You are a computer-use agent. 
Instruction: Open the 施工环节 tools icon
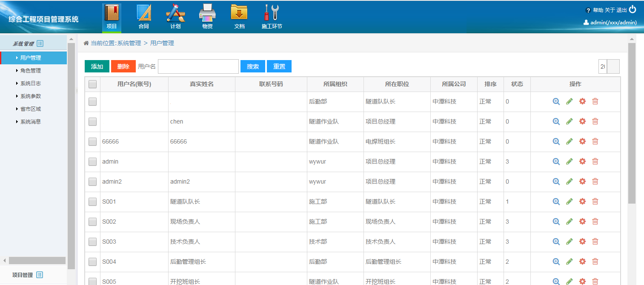pyautogui.click(x=272, y=13)
